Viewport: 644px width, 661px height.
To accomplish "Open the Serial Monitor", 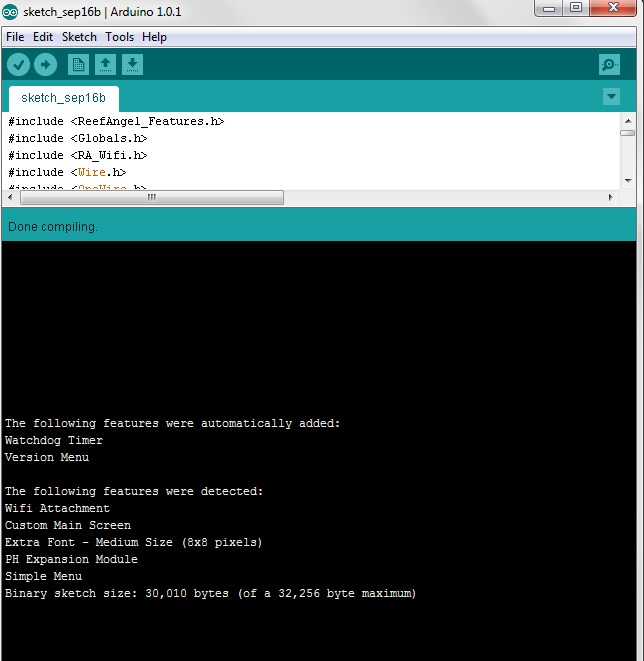I will tap(609, 65).
